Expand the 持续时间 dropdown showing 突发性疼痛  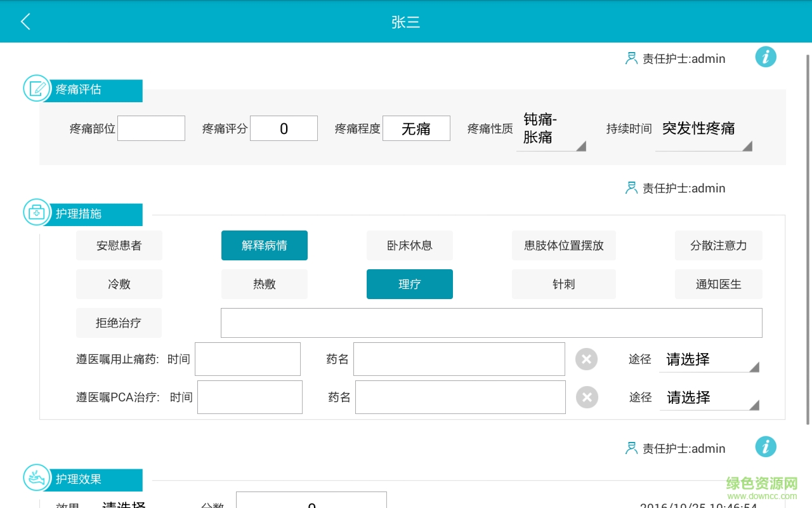click(703, 129)
